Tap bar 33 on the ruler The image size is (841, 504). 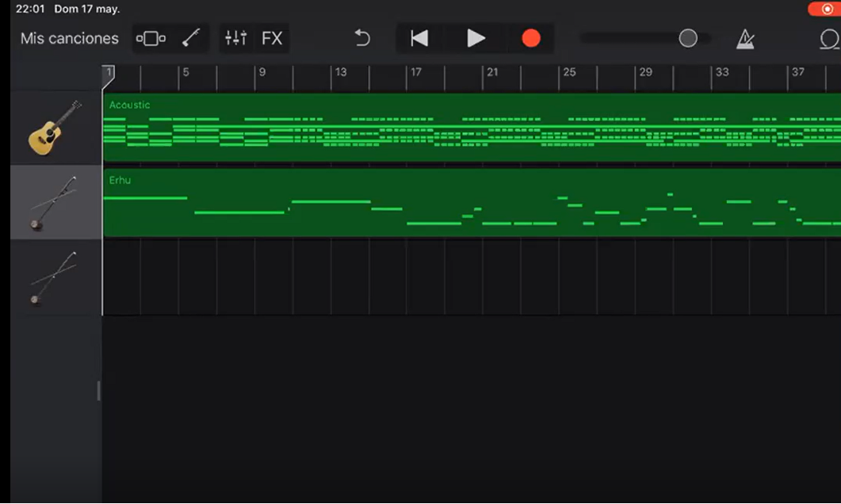pyautogui.click(x=722, y=72)
